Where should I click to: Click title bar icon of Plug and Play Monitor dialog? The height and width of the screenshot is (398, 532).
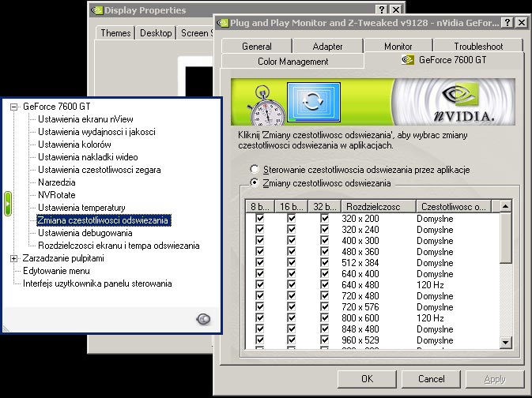pos(223,23)
